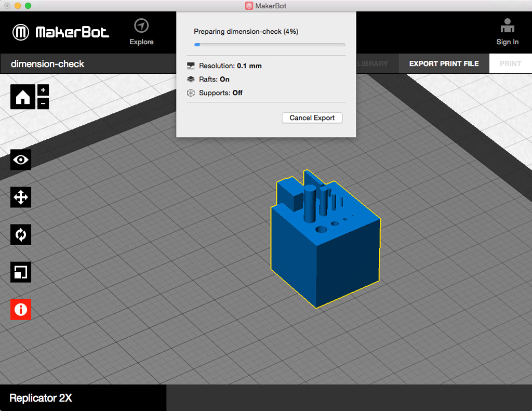The image size is (532, 411).
Task: Click the MakerBot logo
Action: click(61, 32)
